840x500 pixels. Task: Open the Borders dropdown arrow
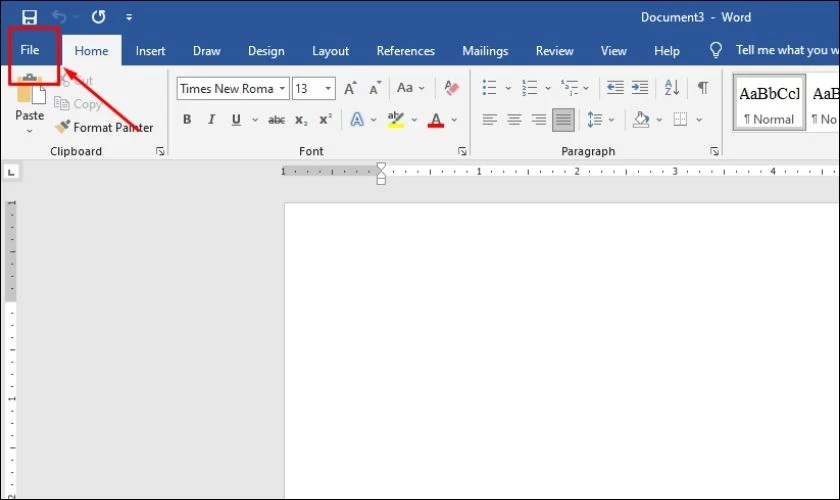coord(699,120)
